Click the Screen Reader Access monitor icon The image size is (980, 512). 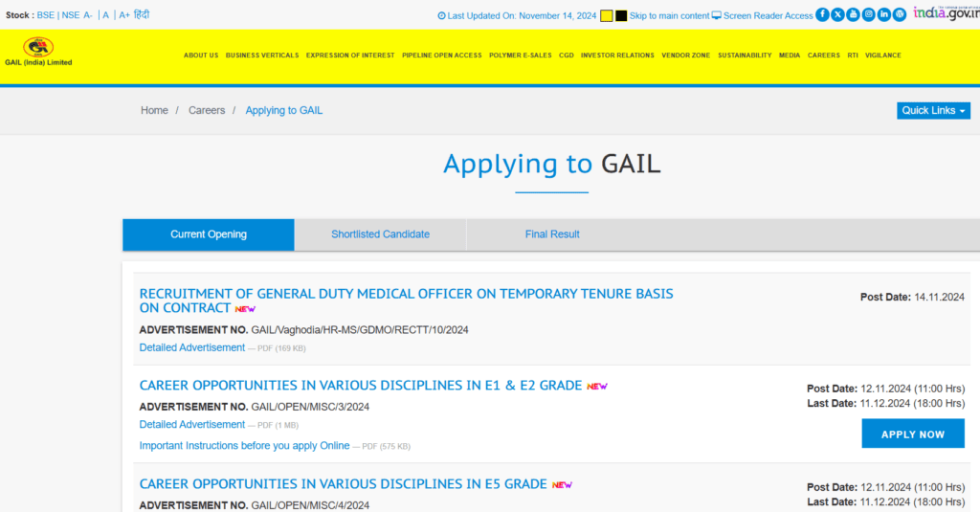716,15
